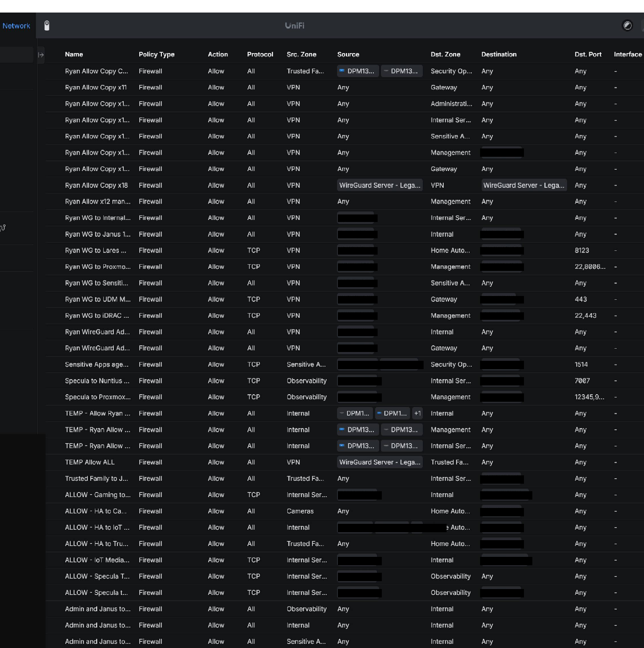Open the 'Ryan Allow Copy x11' policy
Viewport: 644px width, 648px height.
coord(96,87)
